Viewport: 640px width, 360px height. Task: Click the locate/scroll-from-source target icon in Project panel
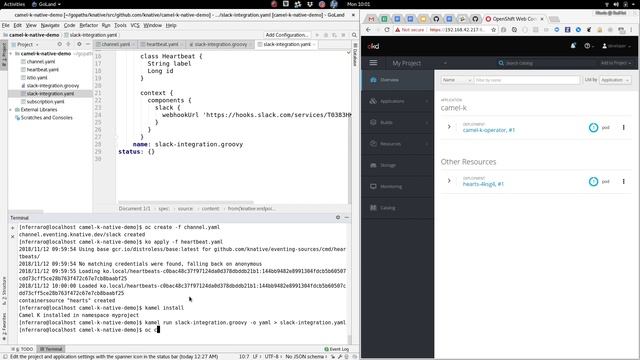(60, 44)
